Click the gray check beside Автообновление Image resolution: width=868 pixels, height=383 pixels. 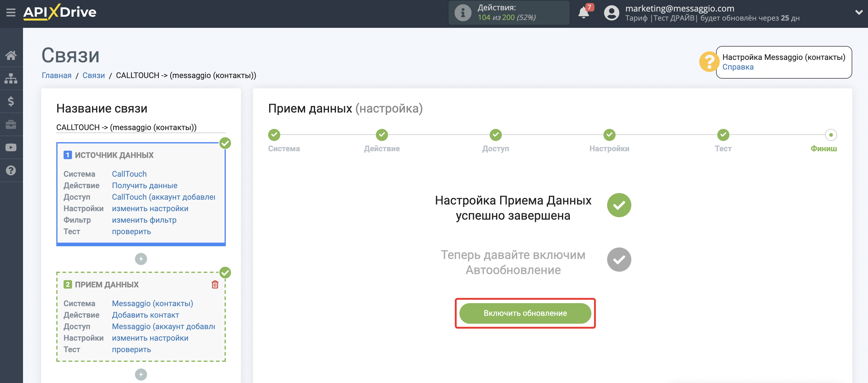coord(619,259)
